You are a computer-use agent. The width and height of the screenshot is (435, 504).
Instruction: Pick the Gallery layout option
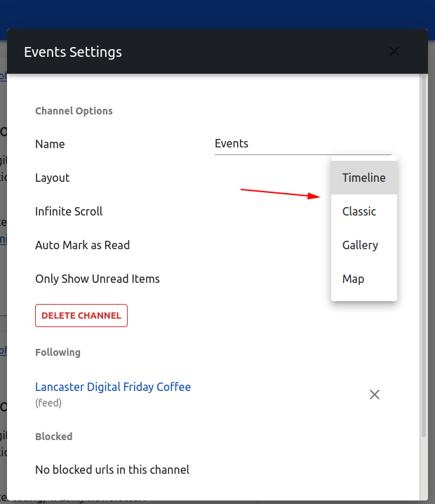tap(360, 245)
